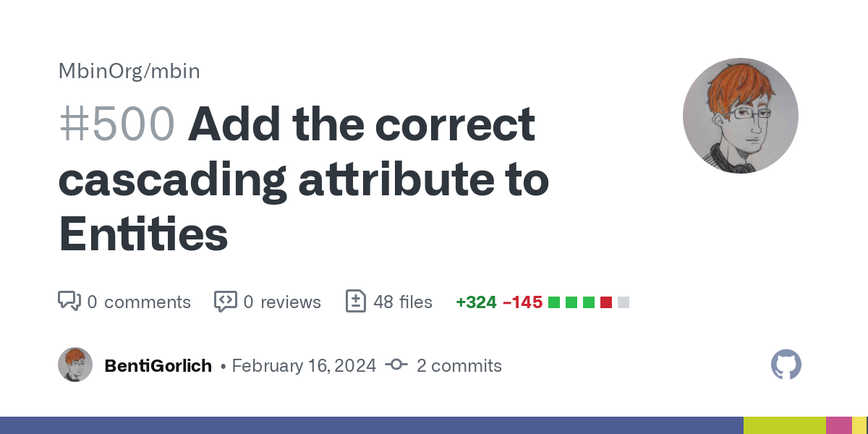The width and height of the screenshot is (868, 434).
Task: View the 0 reviews label
Action: coord(282,302)
